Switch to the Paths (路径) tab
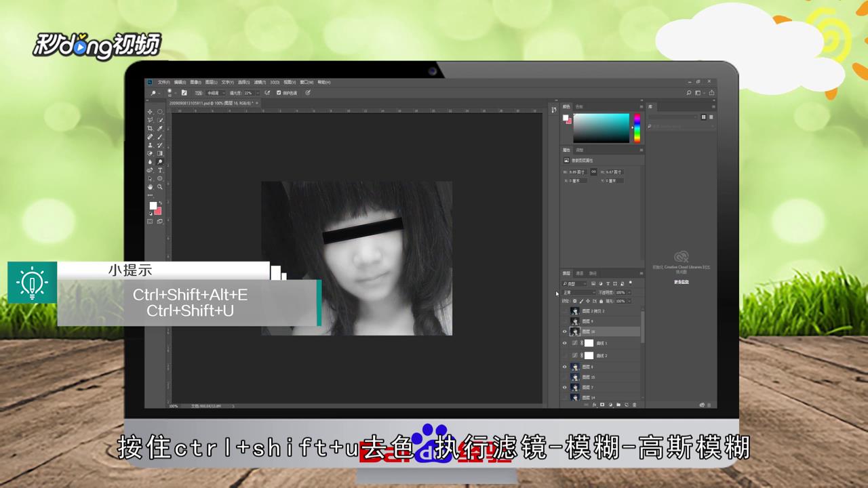The width and height of the screenshot is (868, 488). pyautogui.click(x=593, y=273)
